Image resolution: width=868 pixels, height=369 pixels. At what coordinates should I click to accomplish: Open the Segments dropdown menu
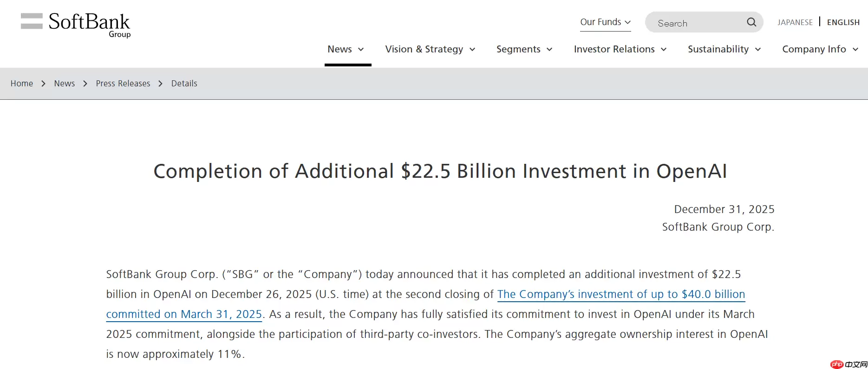524,49
